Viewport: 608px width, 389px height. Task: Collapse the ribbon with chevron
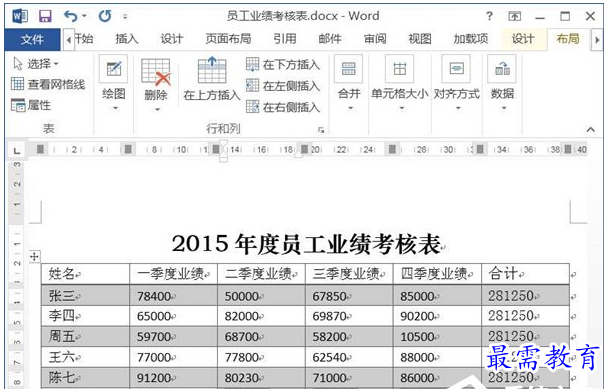coord(591,129)
